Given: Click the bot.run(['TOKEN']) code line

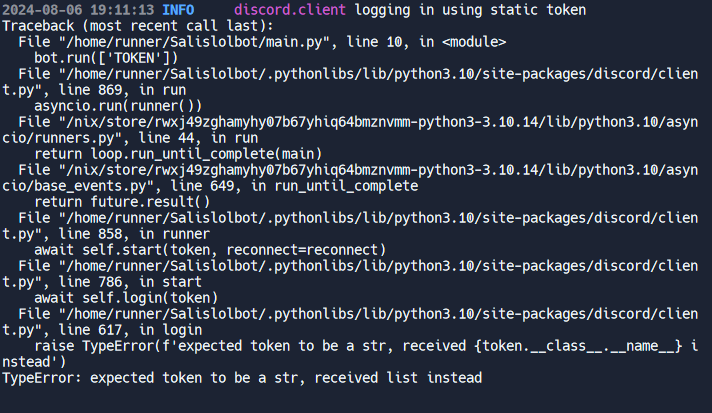Looking at the screenshot, I should pos(106,58).
